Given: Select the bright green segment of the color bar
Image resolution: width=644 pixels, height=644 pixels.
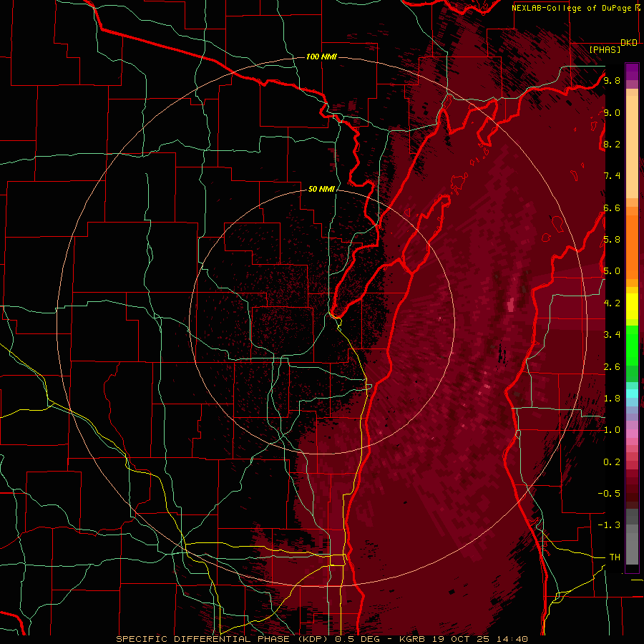Looking at the screenshot, I should point(632,345).
